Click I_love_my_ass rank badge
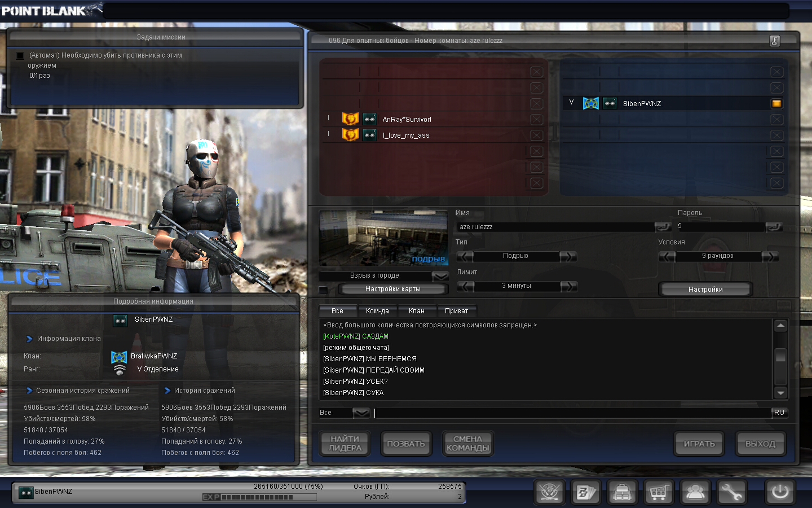 click(369, 135)
